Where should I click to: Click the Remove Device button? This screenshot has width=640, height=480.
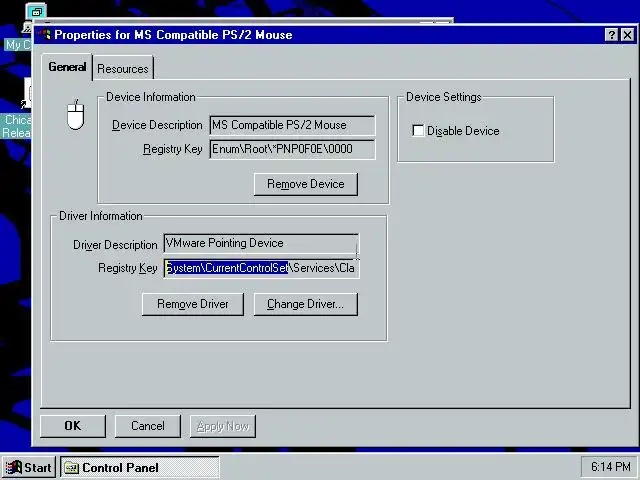click(306, 184)
